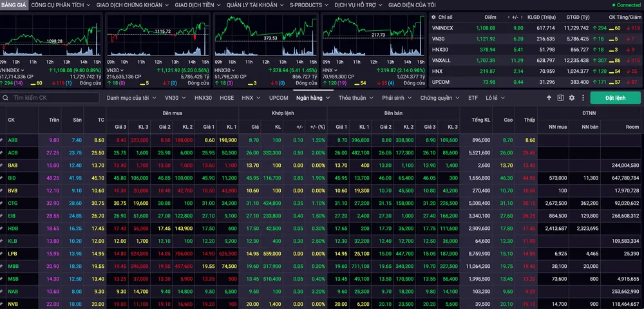644x309 pixels.
Task: Click the search magnifier icon
Action: 6,98
